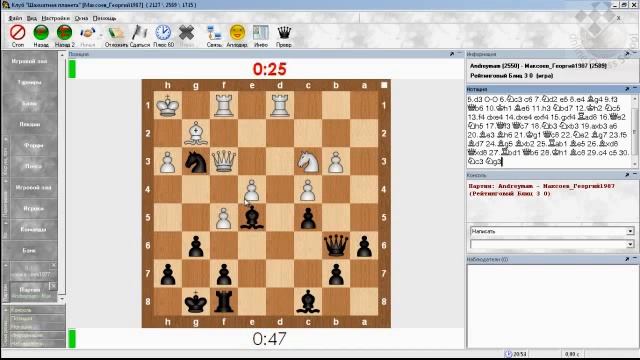Open the Помощь menu
The image size is (640, 360).
(104, 18)
